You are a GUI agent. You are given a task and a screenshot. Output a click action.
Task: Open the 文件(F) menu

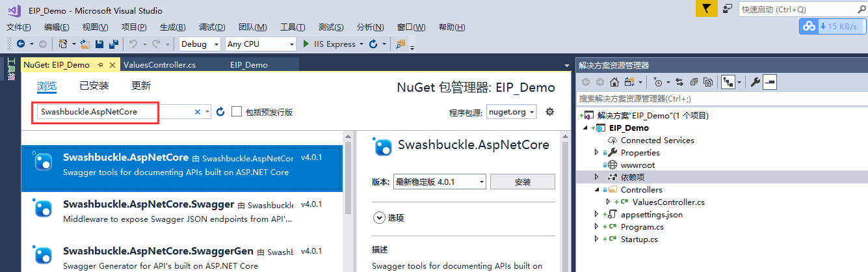pos(19,27)
